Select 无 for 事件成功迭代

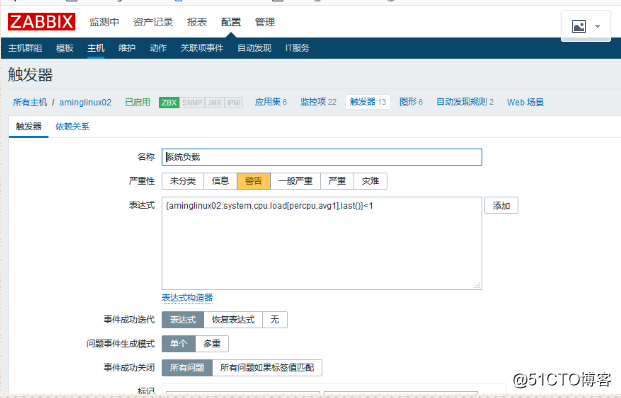pos(275,320)
